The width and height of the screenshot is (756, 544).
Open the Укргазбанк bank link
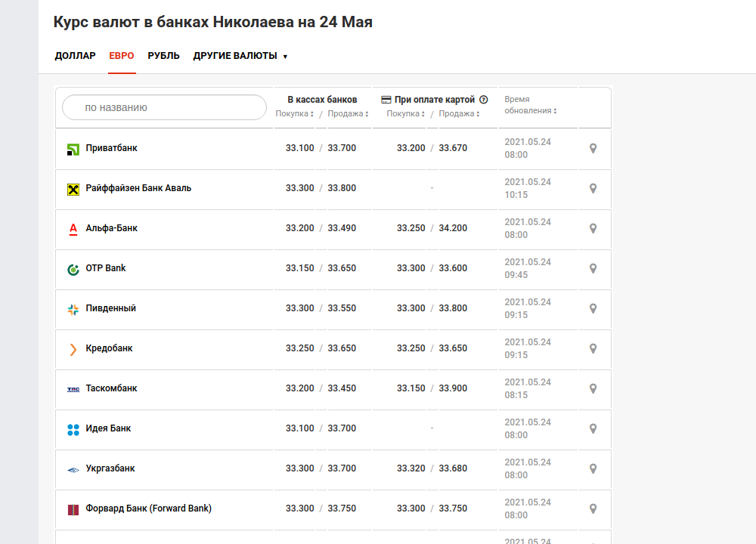click(x=110, y=468)
